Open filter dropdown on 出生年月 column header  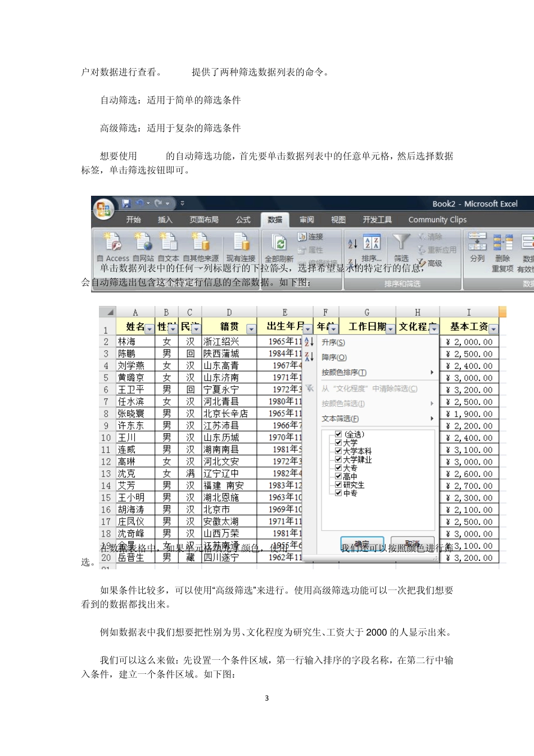[x=307, y=329]
